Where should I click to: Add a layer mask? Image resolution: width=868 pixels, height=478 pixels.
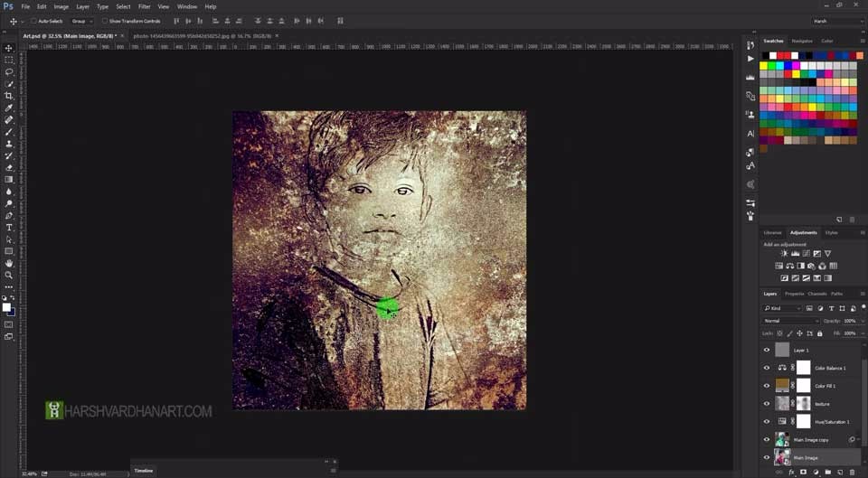coord(804,473)
